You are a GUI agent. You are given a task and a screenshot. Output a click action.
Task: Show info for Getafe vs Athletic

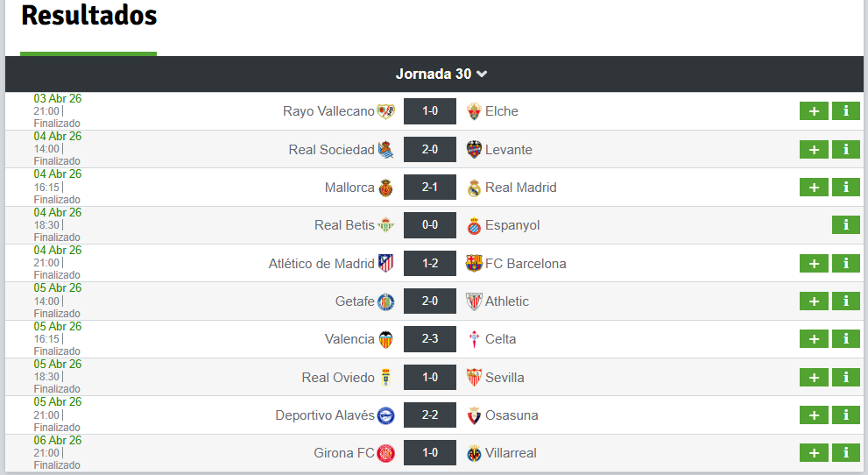[845, 301]
